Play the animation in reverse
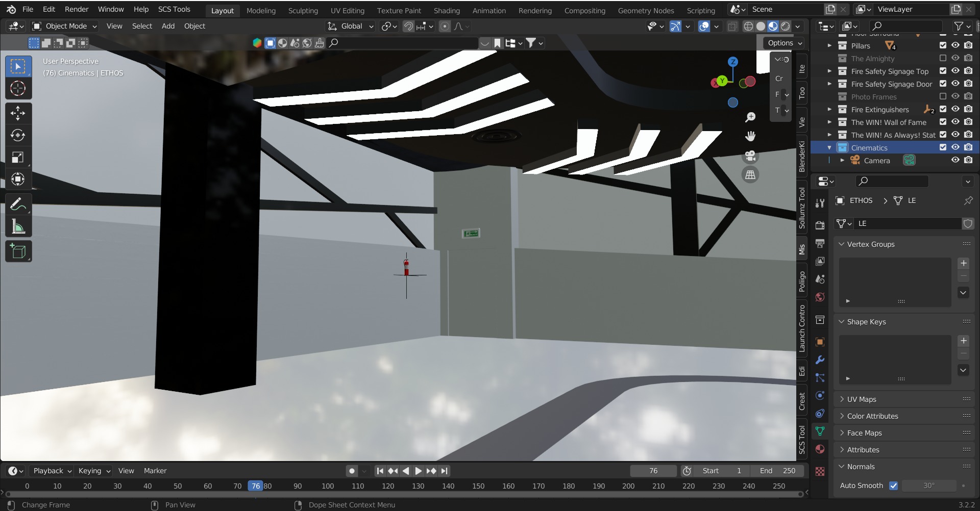The height and width of the screenshot is (511, 980). (406, 471)
